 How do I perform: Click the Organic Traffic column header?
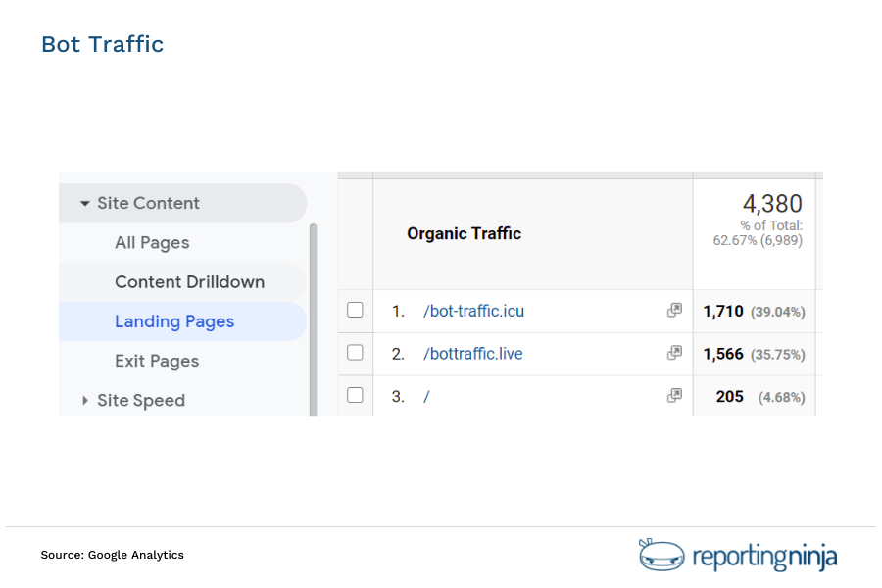click(x=465, y=233)
